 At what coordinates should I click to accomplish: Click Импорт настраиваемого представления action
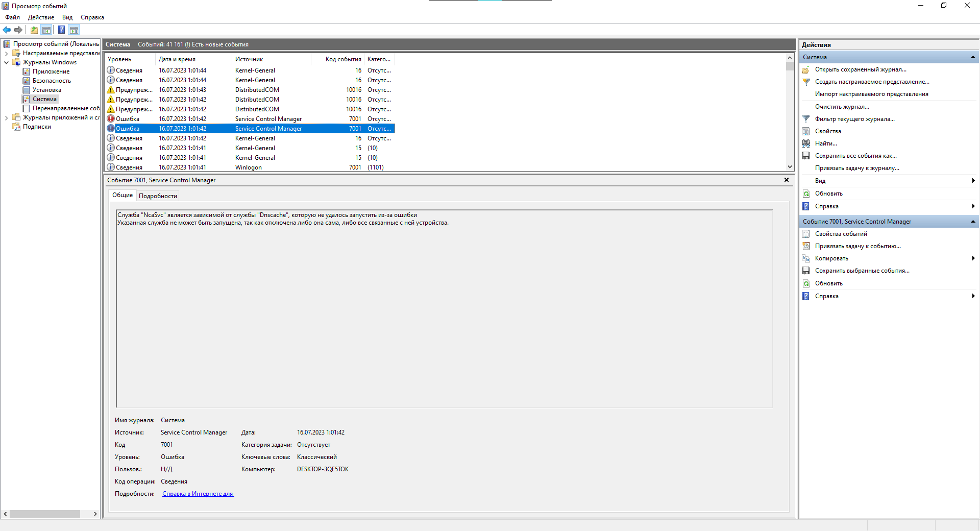(x=871, y=94)
